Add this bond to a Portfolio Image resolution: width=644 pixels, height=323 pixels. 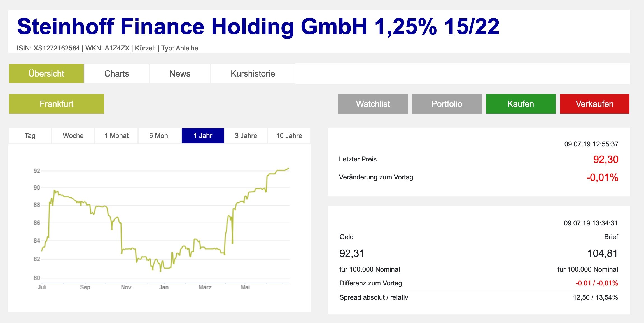[446, 104]
